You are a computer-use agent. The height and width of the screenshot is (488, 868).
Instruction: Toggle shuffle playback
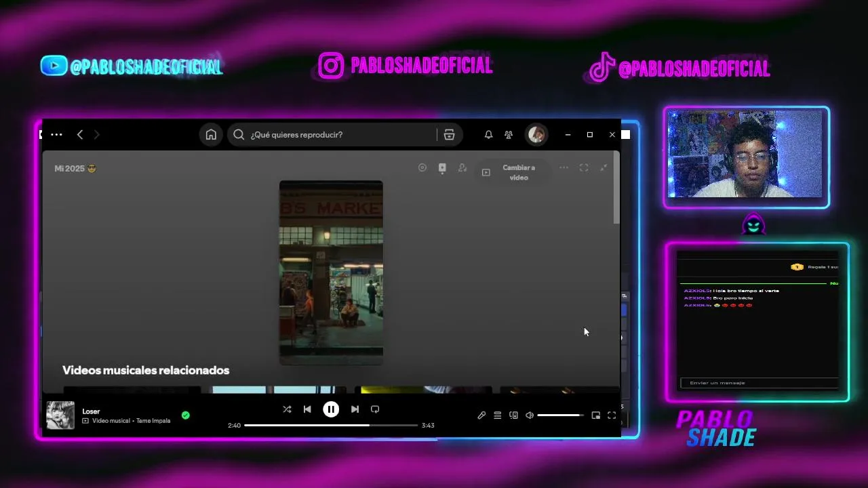click(287, 409)
